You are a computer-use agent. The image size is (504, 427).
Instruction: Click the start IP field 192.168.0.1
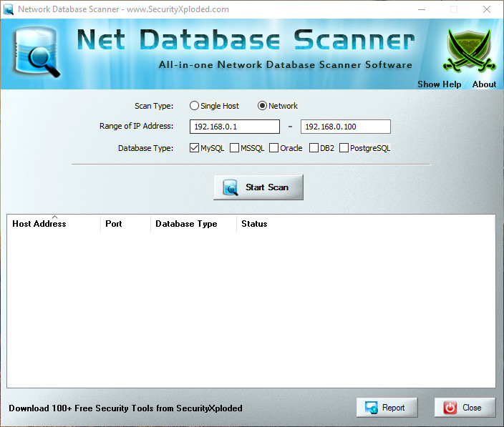[x=235, y=127]
